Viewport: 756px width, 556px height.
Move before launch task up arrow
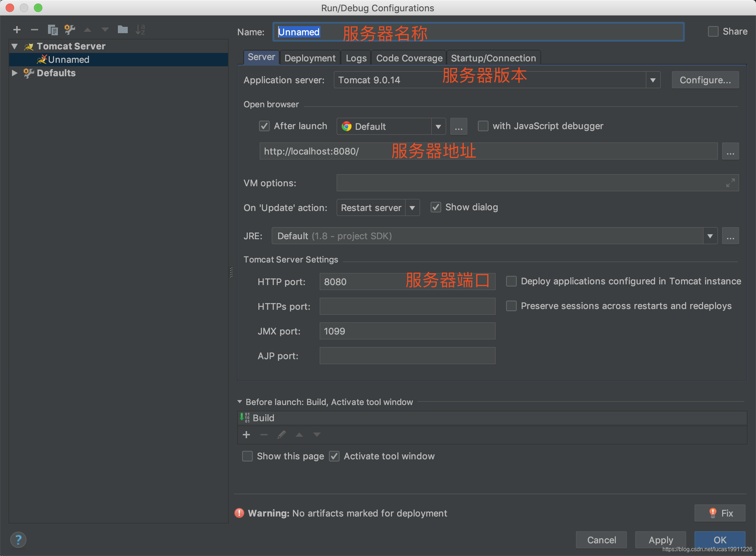click(x=299, y=435)
